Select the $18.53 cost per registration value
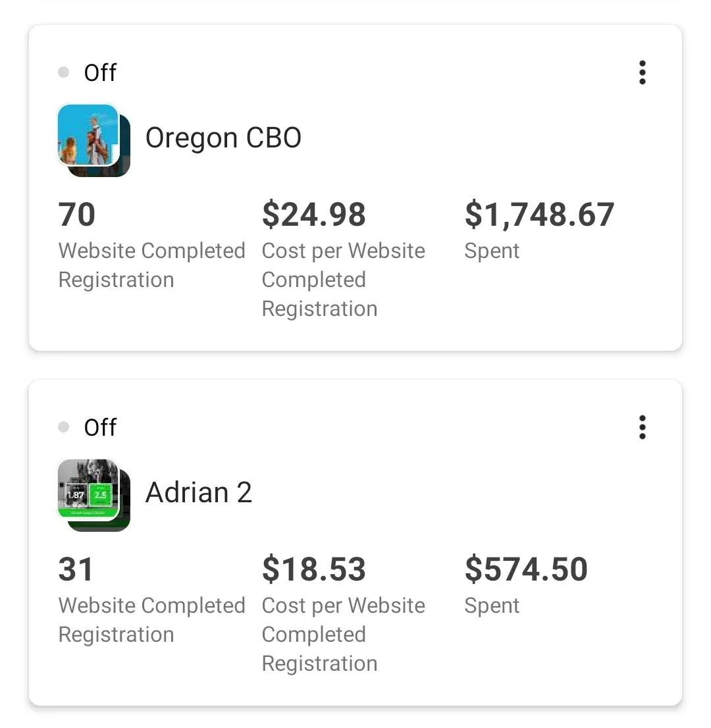Viewport: 711px width, 728px height. (x=314, y=569)
